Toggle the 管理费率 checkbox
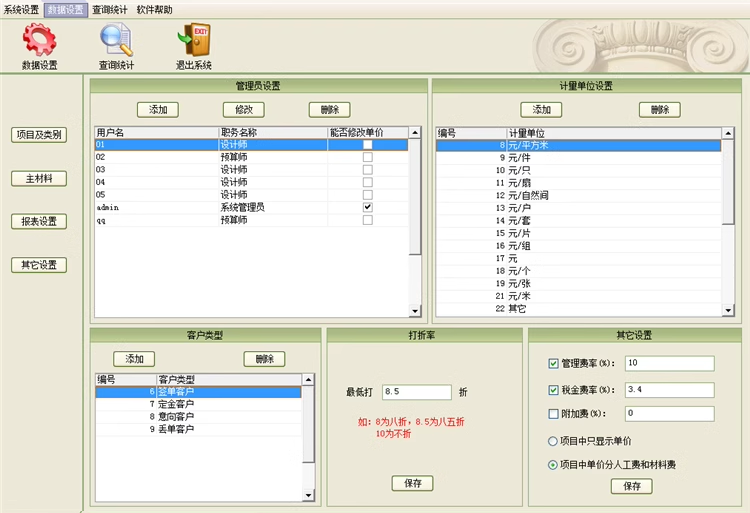The height and width of the screenshot is (513, 750). pyautogui.click(x=553, y=364)
